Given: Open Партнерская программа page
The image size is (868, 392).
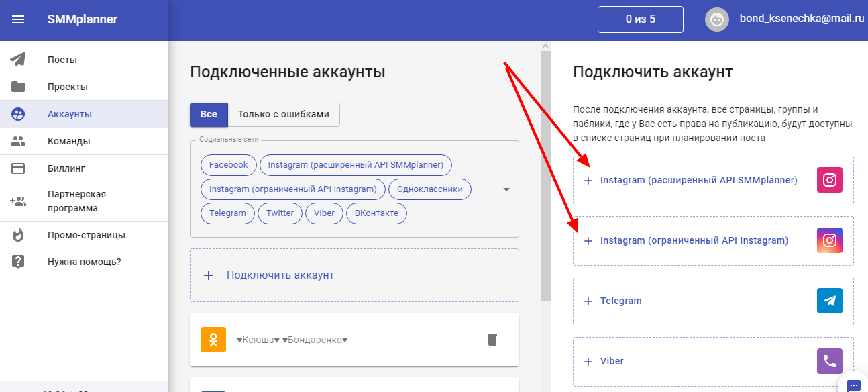Looking at the screenshot, I should [x=84, y=201].
